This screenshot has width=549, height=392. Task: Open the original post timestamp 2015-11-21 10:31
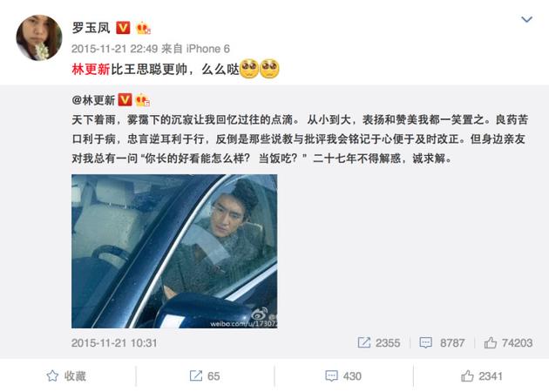[114, 342]
